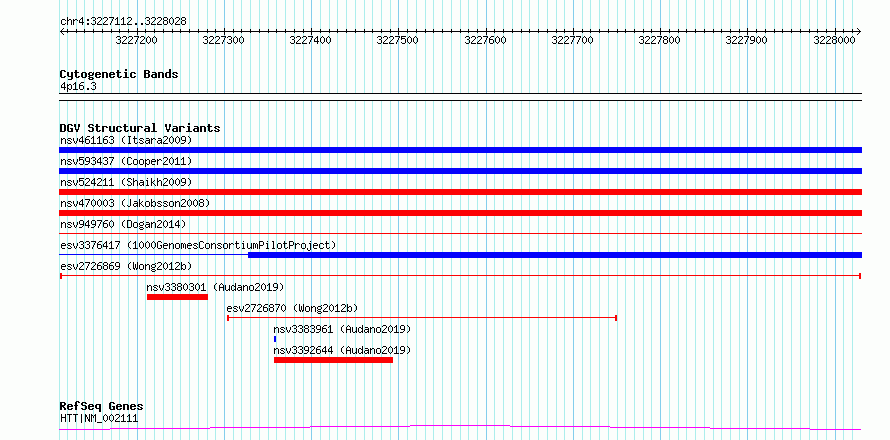Select the red nsv470003 variant bar
The width and height of the screenshot is (890, 440).
pos(460,213)
